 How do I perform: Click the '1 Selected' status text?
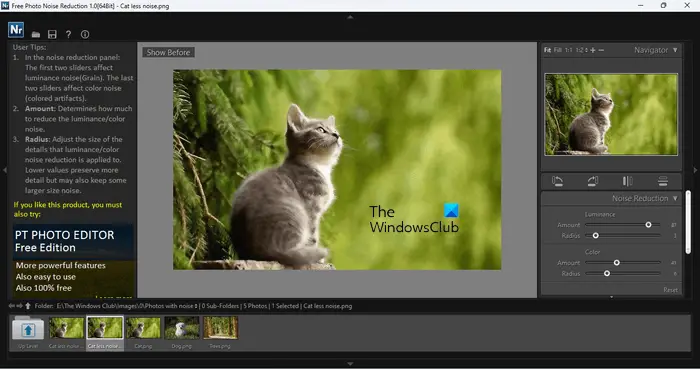[285, 306]
